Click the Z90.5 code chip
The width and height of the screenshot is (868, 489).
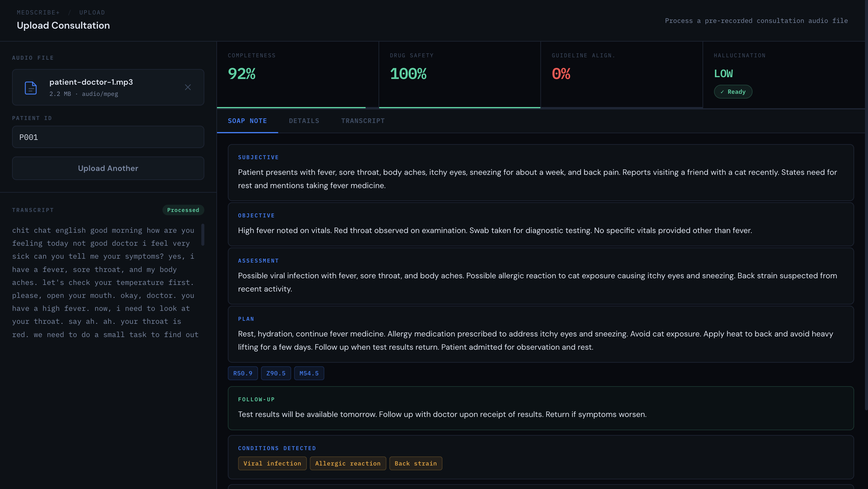click(x=276, y=374)
